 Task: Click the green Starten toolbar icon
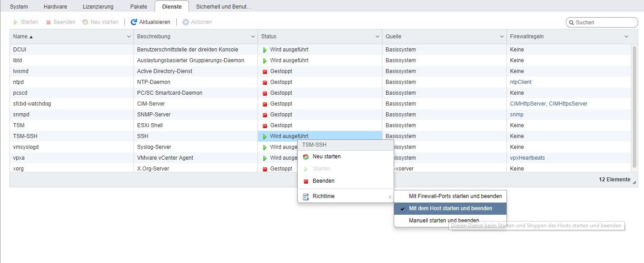coord(16,22)
